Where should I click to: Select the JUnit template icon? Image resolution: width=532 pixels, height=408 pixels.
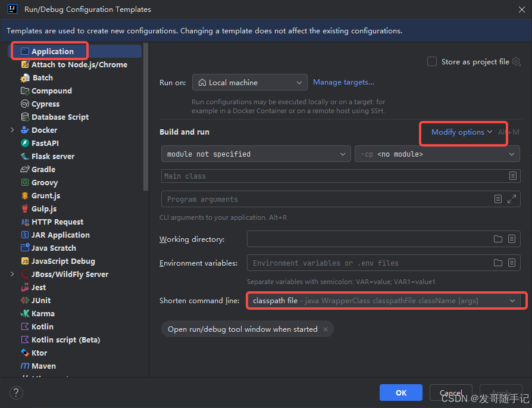pyautogui.click(x=25, y=300)
